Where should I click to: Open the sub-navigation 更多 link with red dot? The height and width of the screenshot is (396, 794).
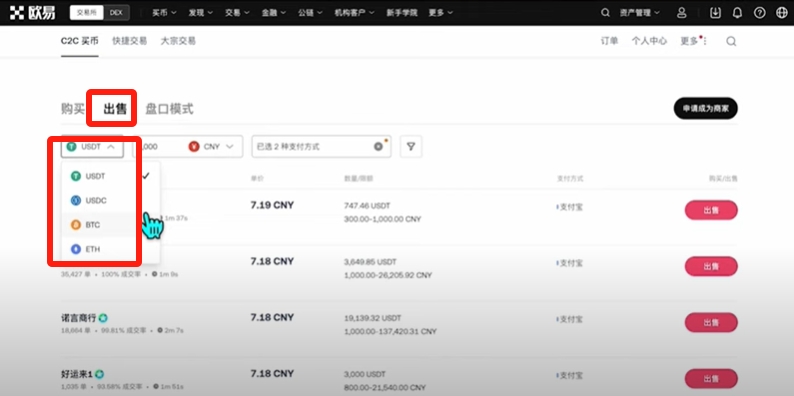pyautogui.click(x=692, y=41)
